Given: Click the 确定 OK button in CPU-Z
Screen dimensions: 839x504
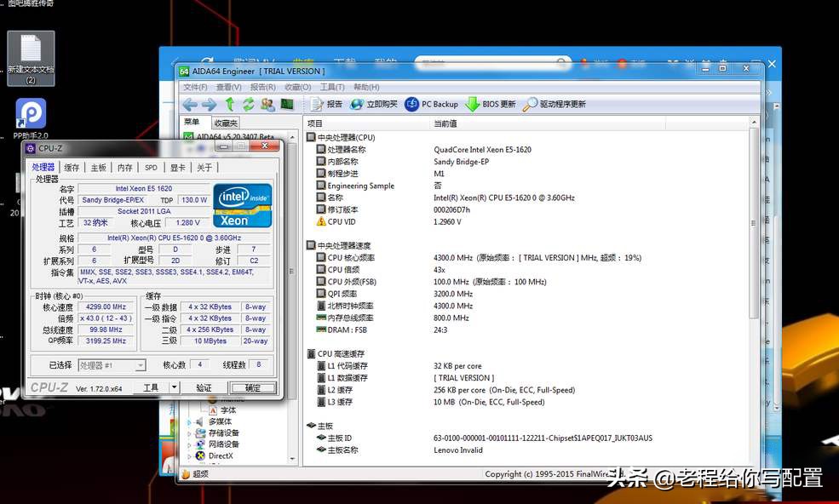Looking at the screenshot, I should click(x=254, y=387).
